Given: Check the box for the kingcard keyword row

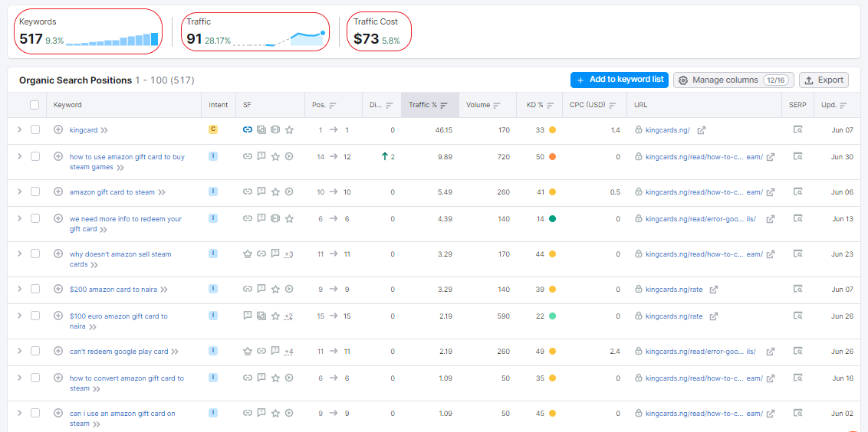Looking at the screenshot, I should point(35,130).
